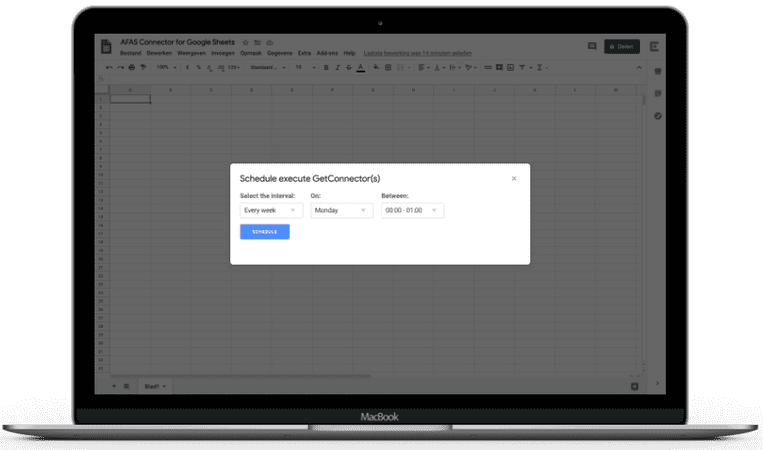Select the Blad1 sheet tab
Image resolution: width=763 pixels, height=450 pixels.
coord(155,386)
